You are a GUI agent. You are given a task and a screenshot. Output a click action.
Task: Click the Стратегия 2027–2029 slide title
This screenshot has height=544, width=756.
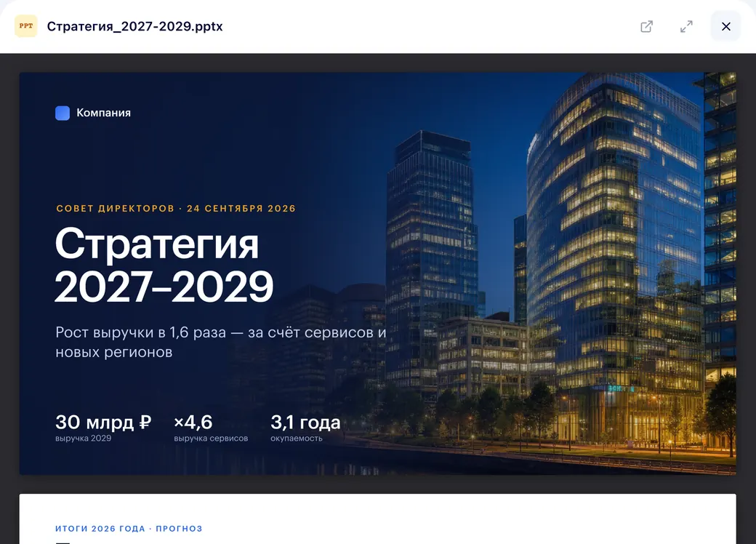[x=164, y=265]
